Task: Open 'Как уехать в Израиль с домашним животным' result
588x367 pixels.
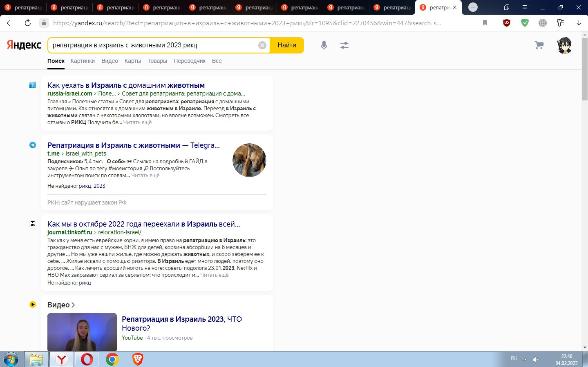Action: point(126,85)
